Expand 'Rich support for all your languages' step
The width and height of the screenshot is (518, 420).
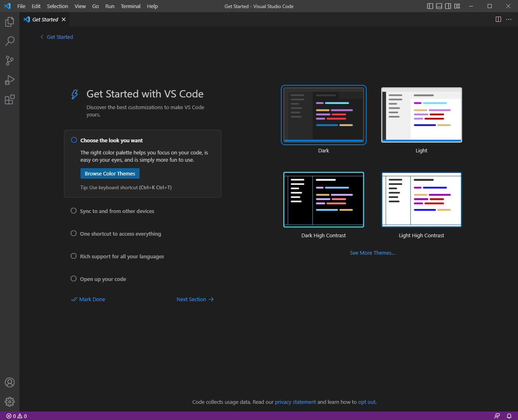[122, 256]
